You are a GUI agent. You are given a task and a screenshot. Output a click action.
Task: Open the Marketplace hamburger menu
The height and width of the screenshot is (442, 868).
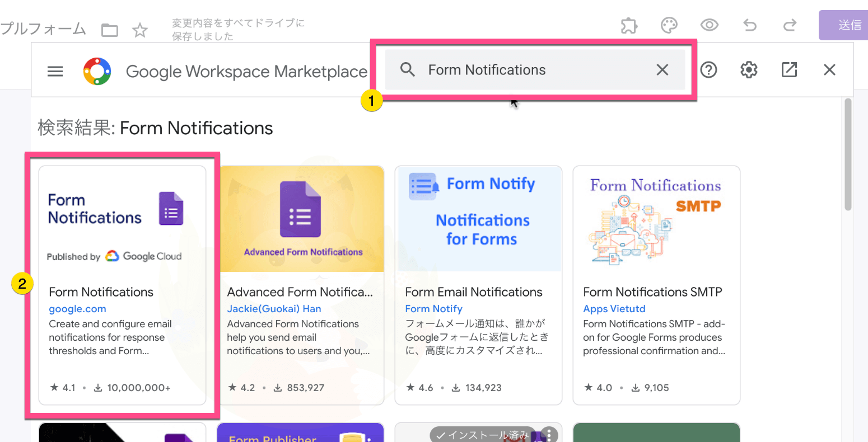tap(55, 71)
